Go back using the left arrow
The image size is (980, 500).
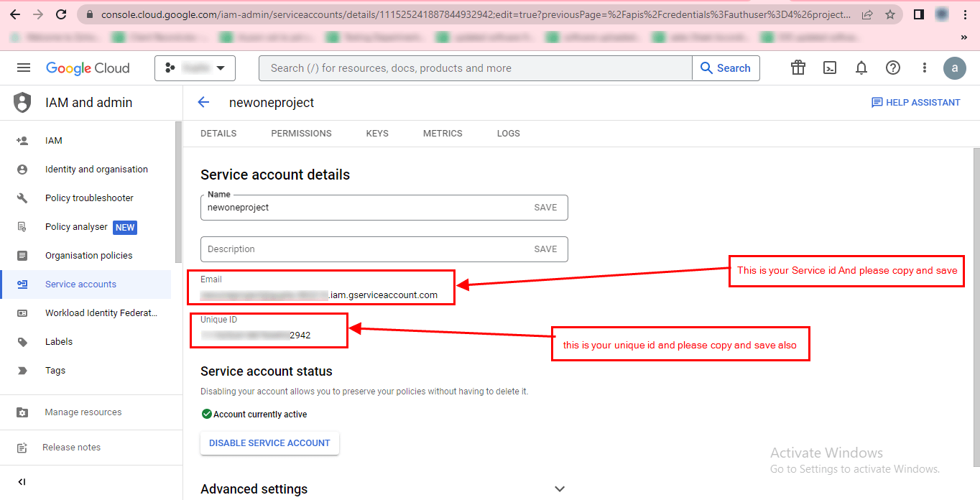coord(203,102)
